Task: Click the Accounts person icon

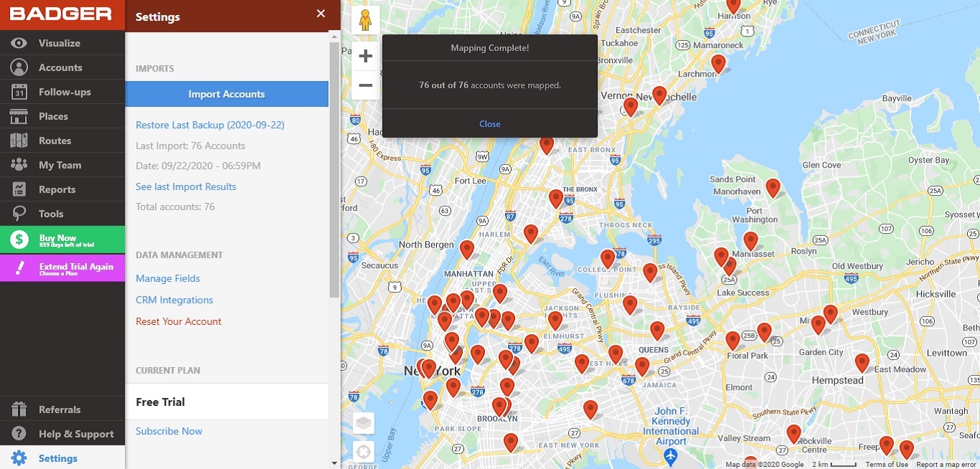Action: tap(19, 67)
